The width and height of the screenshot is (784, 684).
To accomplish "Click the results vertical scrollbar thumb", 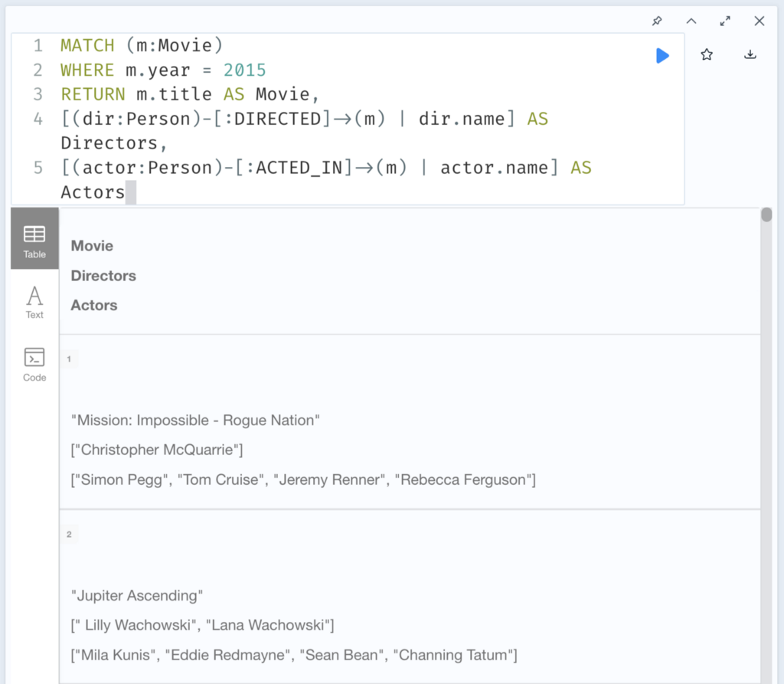I will [x=766, y=214].
